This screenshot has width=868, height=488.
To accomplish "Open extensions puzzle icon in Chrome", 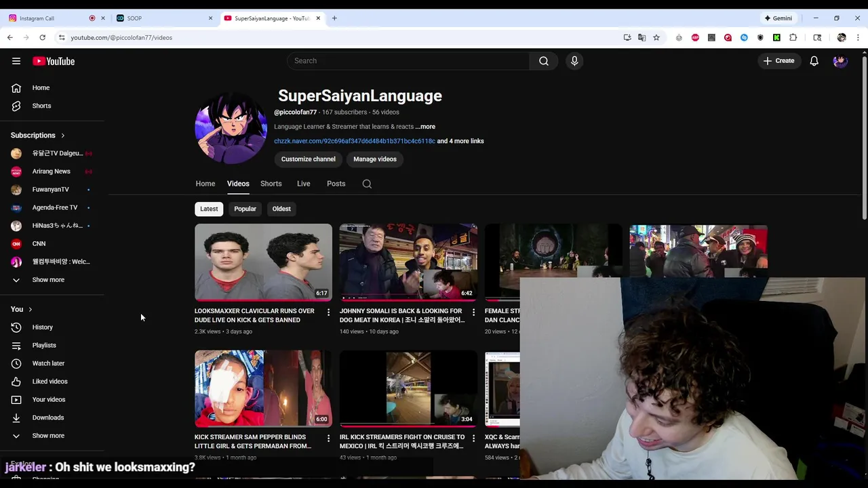I will click(793, 37).
